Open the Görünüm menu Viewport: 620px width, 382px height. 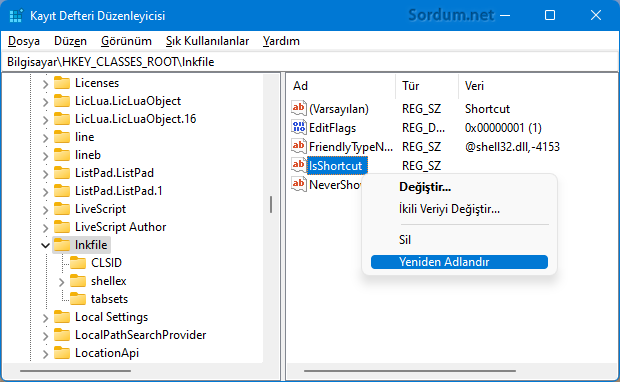126,41
